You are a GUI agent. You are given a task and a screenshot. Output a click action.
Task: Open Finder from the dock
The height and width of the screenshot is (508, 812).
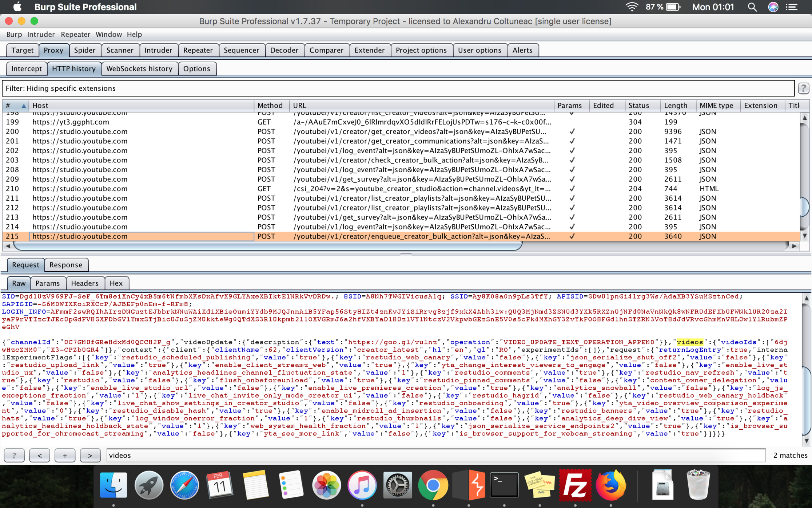(114, 485)
